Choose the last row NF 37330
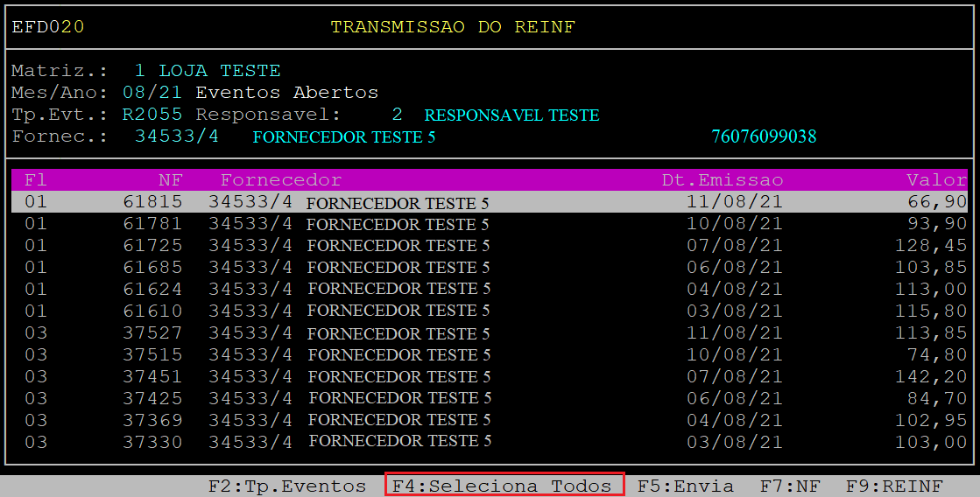Image resolution: width=980 pixels, height=497 pixels. [489, 442]
